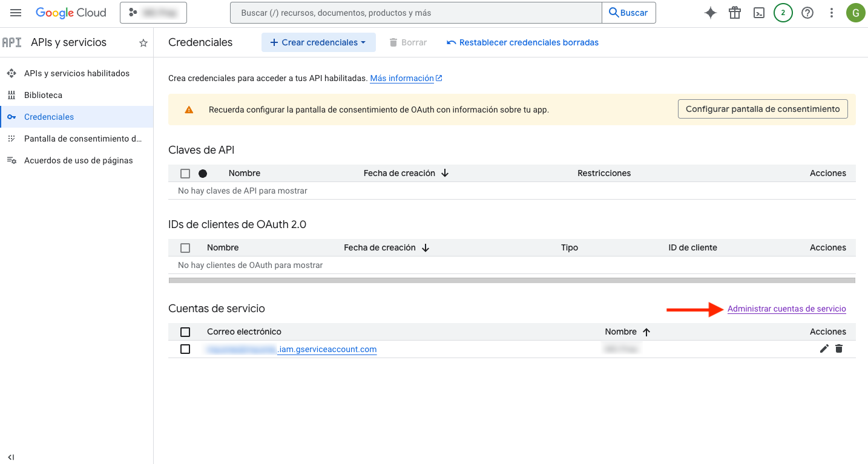Click Administrar cuentas de servicio link
The image size is (868, 464).
click(786, 309)
